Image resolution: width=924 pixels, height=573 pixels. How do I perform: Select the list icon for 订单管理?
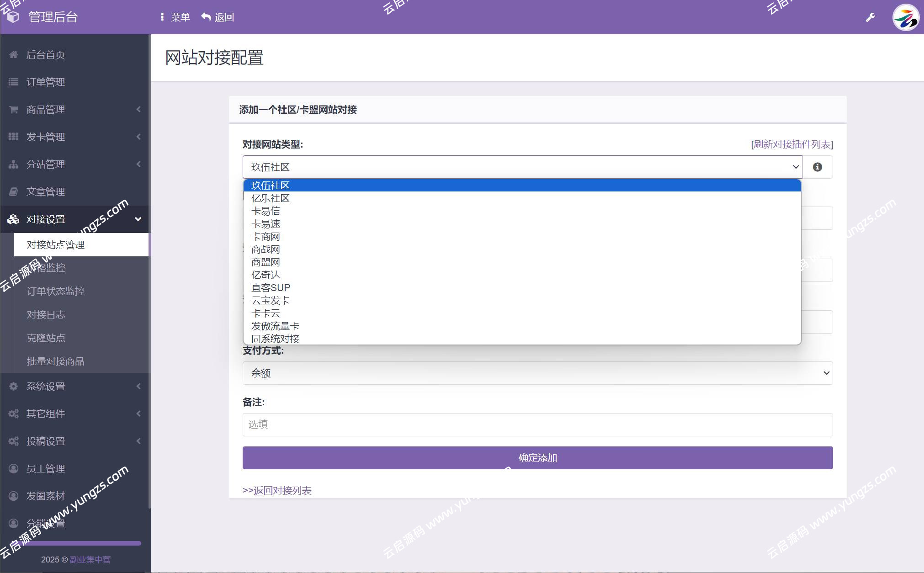(x=13, y=82)
